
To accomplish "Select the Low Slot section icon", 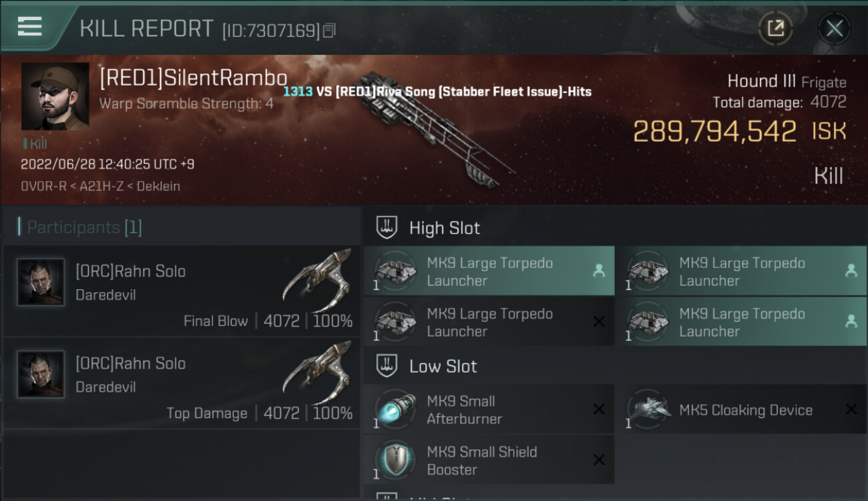I will (387, 365).
